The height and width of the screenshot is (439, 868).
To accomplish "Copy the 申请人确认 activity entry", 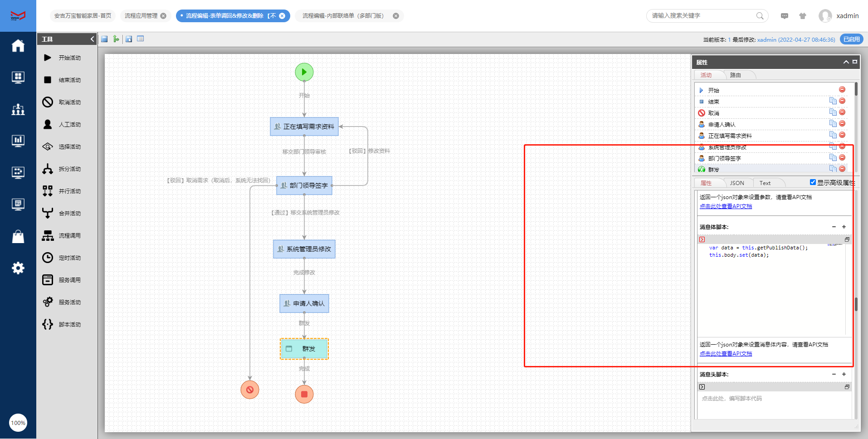I will [833, 124].
